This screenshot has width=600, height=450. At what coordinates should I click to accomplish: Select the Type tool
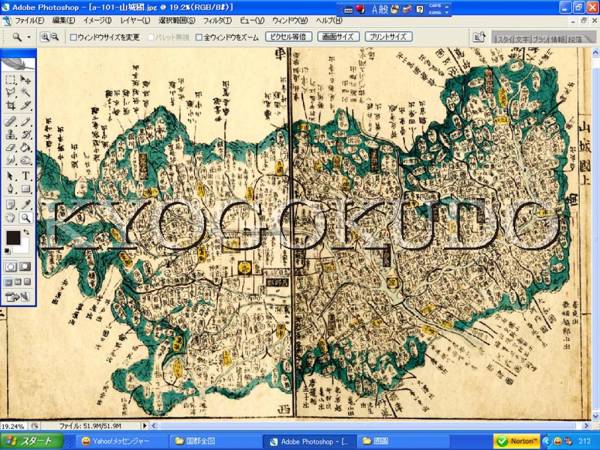tap(26, 176)
